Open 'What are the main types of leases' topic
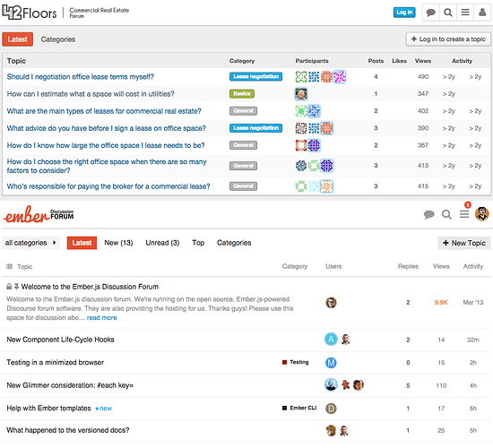Viewport: 493px width, 448px height. coord(104,111)
